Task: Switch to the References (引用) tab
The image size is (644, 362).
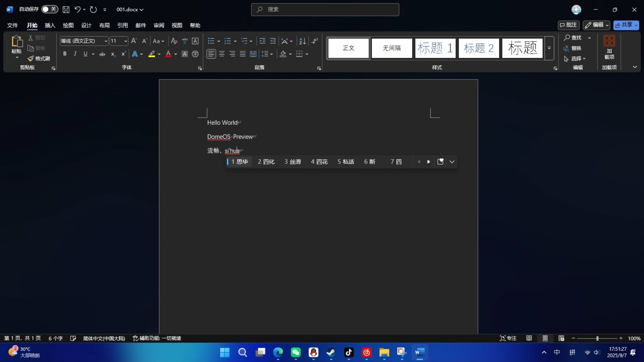Action: click(x=122, y=25)
